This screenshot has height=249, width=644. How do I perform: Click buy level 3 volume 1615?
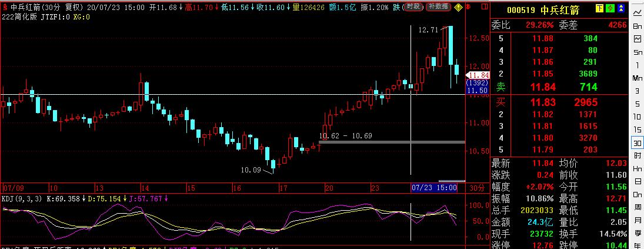(587, 127)
